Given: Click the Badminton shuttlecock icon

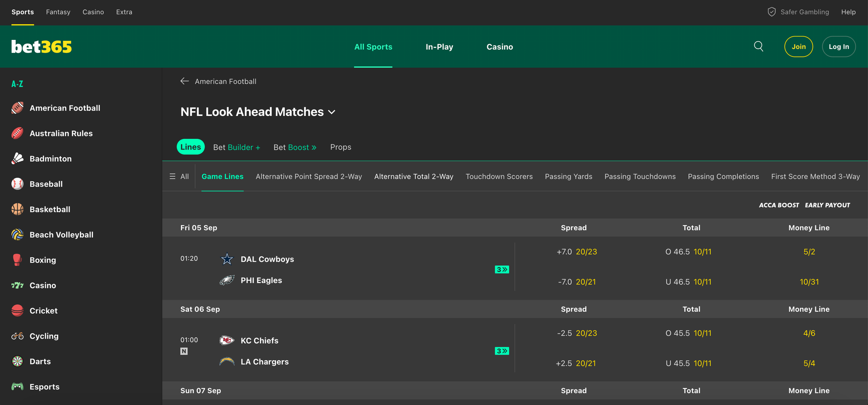Looking at the screenshot, I should click(x=17, y=158).
